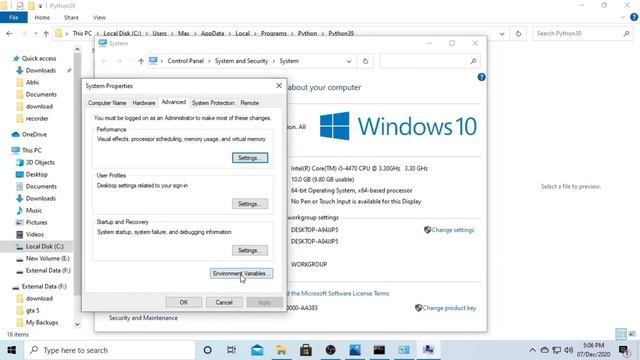The height and width of the screenshot is (360, 640).
Task: Refresh the File Explorer address bar
Action: 518,33
